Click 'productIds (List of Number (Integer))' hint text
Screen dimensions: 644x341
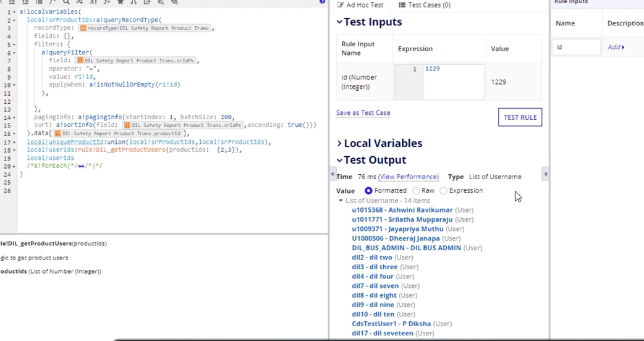pyautogui.click(x=50, y=271)
